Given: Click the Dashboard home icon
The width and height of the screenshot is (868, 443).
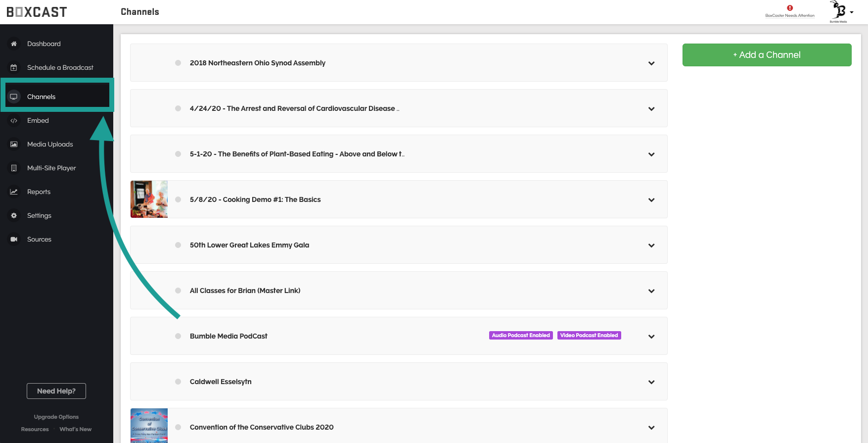Looking at the screenshot, I should pos(14,44).
